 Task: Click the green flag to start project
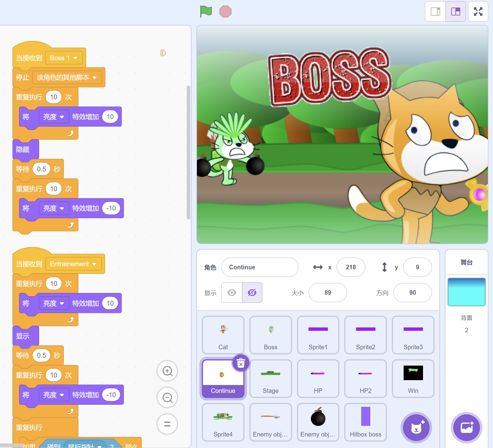coord(206,12)
